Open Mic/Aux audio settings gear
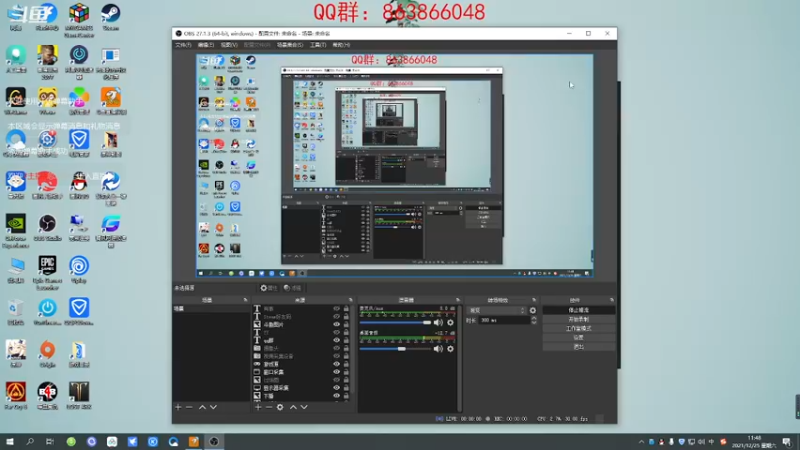Viewport: 800px width, 450px height. point(451,322)
